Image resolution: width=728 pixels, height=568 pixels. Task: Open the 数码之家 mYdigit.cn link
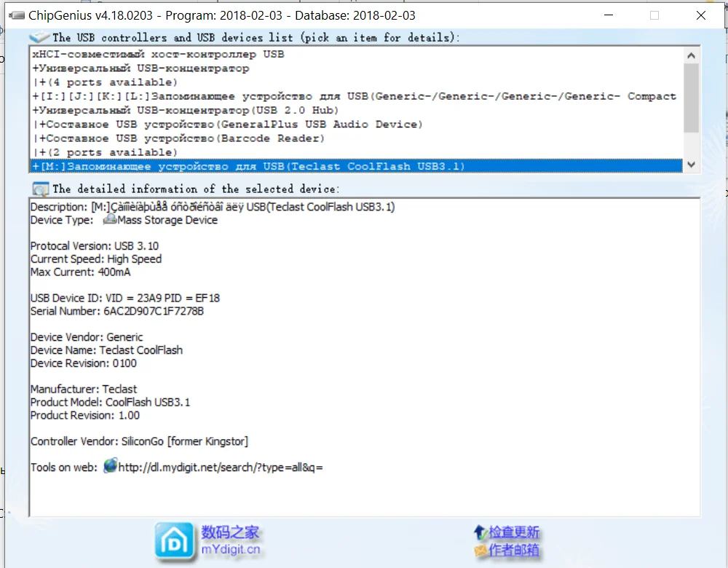point(230,540)
